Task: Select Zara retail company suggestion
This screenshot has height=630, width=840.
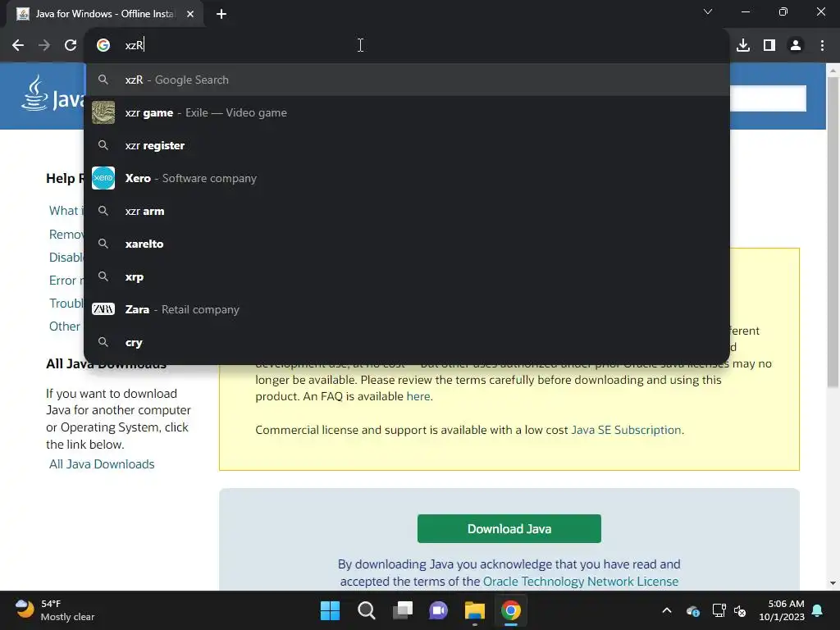Action: [407, 309]
